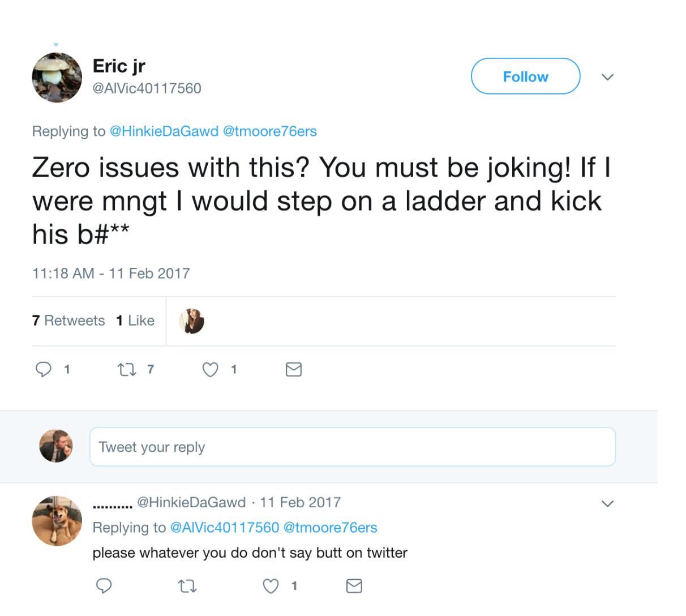Follow Eric jr

[x=525, y=76]
